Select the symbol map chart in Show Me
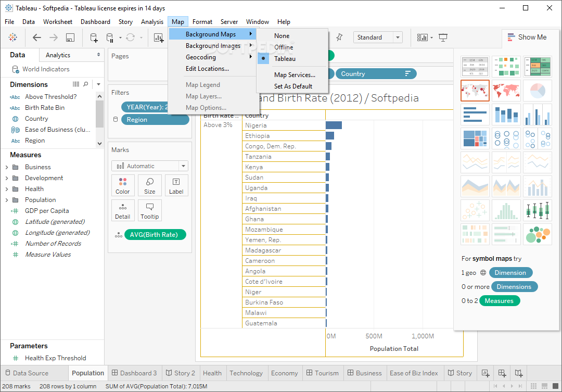Image resolution: width=562 pixels, height=392 pixels. click(x=475, y=91)
